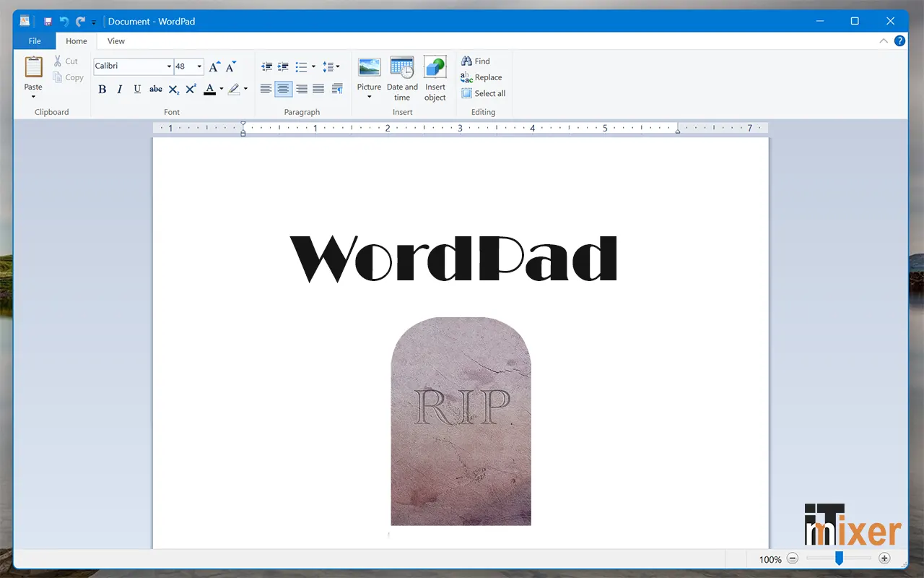
Task: Minimize the WordPad window
Action: [x=819, y=21]
